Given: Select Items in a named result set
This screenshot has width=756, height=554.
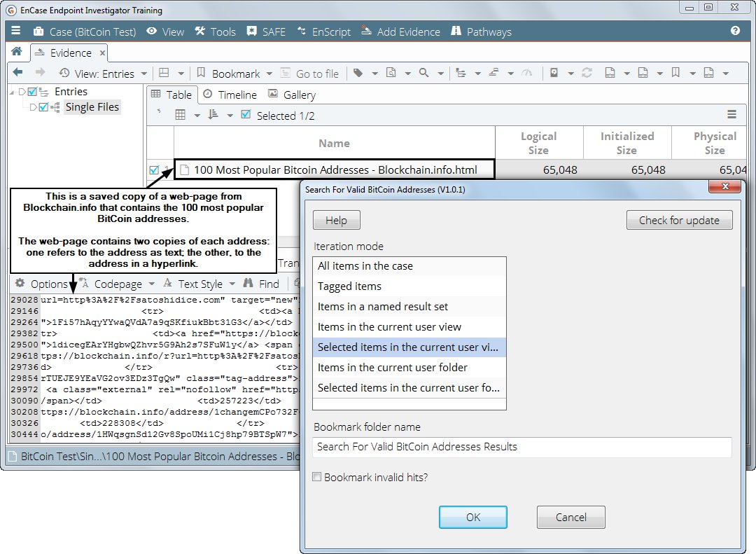Looking at the screenshot, I should pos(409,307).
